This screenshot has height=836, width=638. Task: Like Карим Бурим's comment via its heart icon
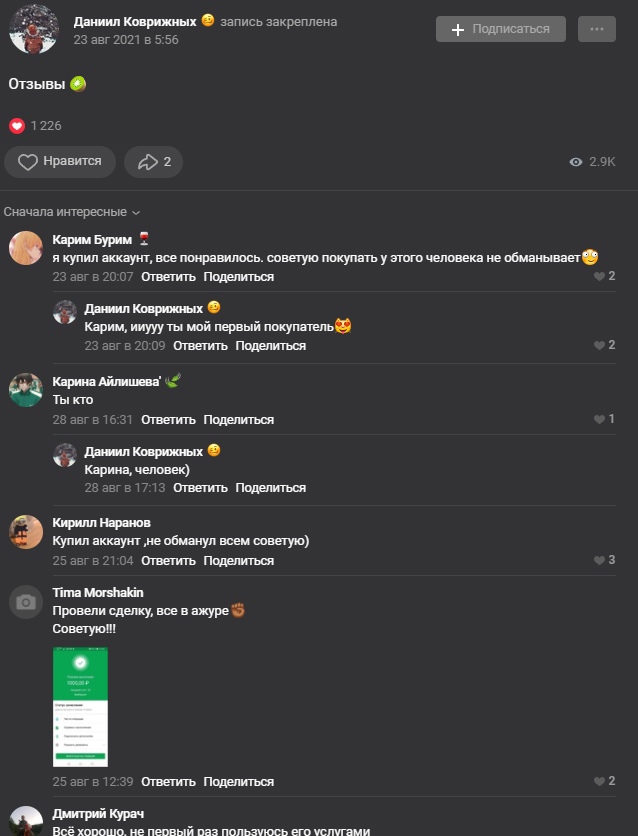coord(599,276)
